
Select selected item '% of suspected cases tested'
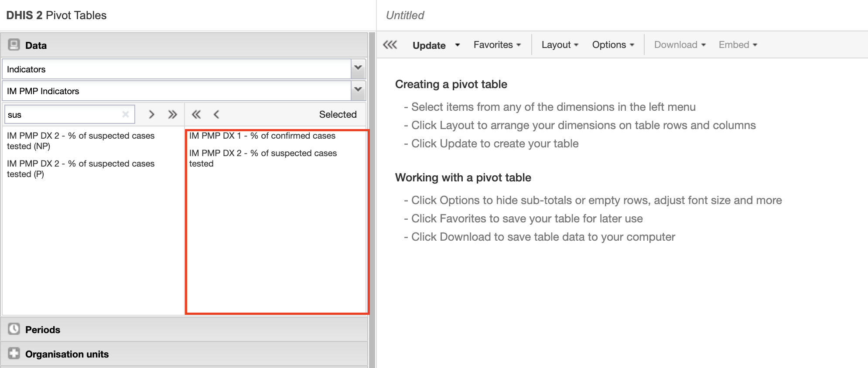click(263, 158)
